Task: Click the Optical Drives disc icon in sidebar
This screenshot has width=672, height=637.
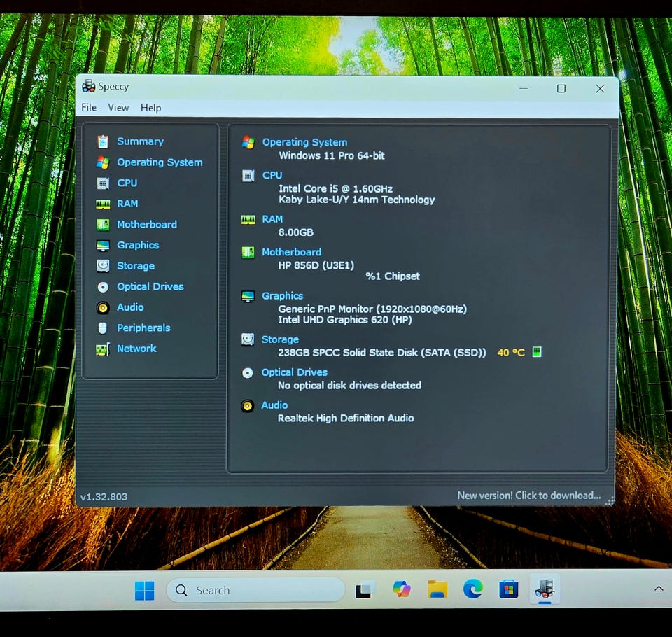Action: pos(103,287)
